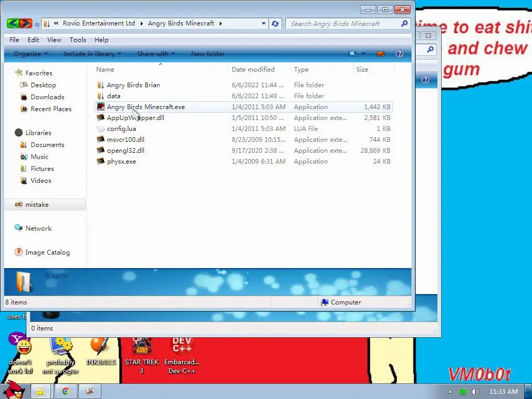The image size is (532, 399).
Task: Open the recent pages dropdown beside Forward
Action: [37, 24]
